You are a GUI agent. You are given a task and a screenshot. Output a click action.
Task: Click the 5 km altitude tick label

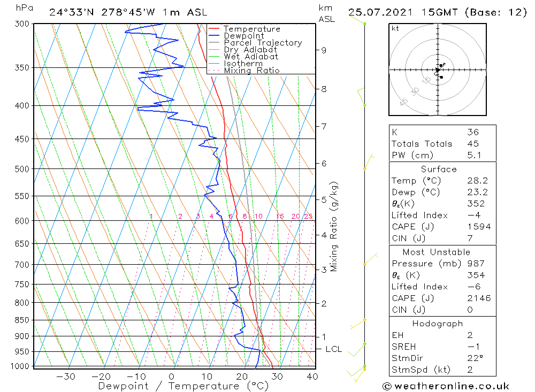coord(324,199)
